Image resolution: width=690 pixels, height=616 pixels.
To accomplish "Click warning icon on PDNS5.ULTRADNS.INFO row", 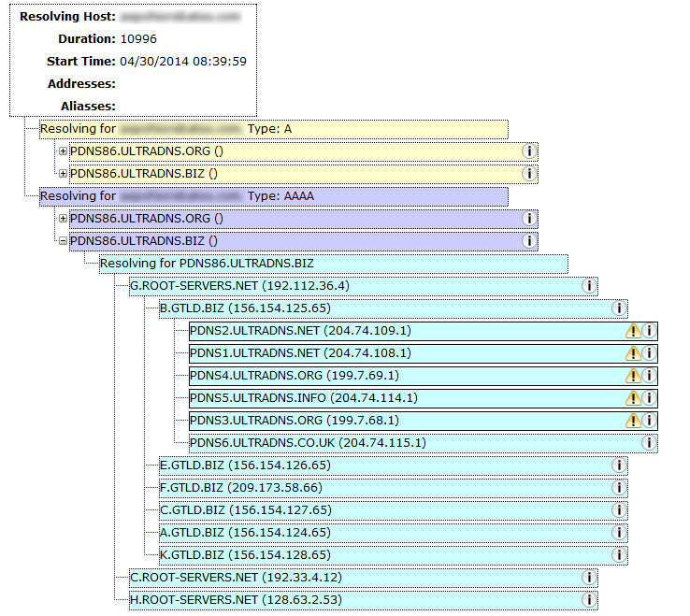I will click(633, 398).
